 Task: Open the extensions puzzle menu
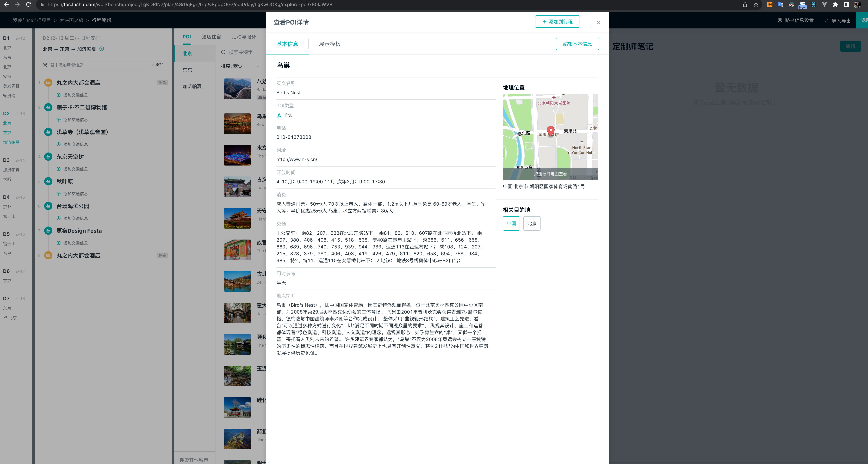click(835, 4)
